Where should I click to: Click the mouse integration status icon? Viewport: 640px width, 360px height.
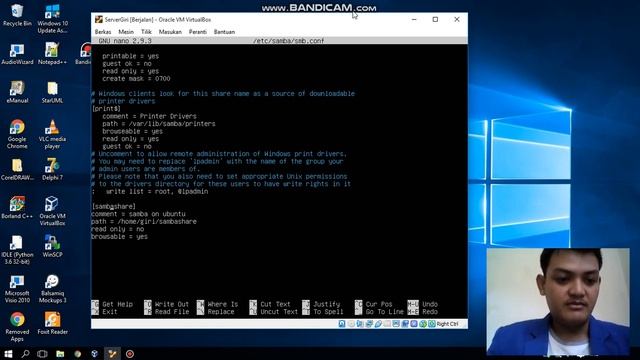[x=423, y=324]
